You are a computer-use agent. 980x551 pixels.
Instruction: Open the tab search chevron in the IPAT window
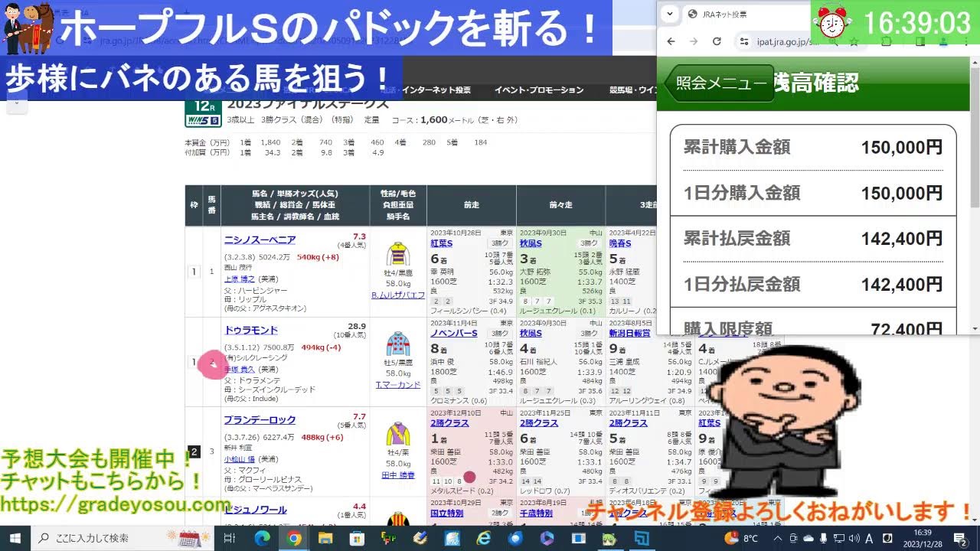[670, 14]
